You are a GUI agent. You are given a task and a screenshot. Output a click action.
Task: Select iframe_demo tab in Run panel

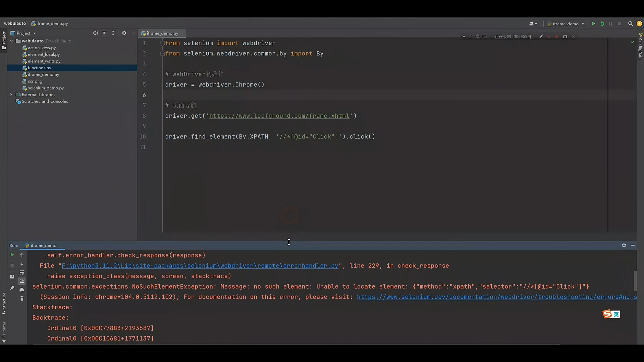[x=43, y=245]
